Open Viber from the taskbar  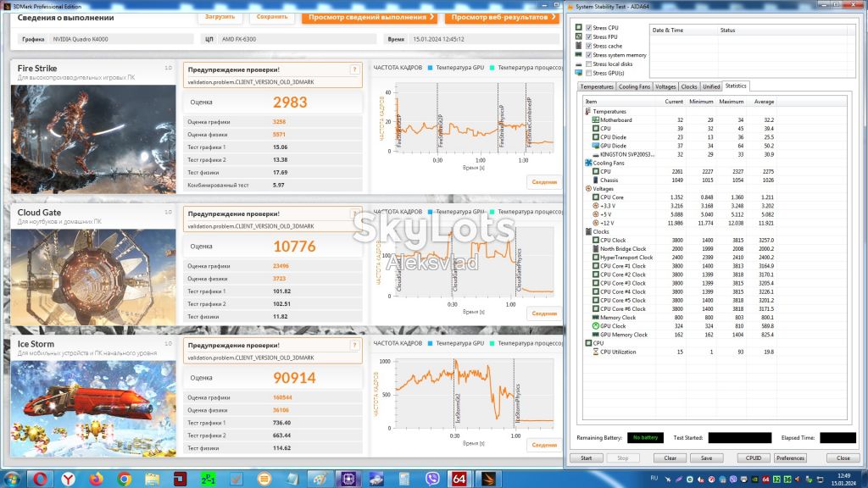pos(431,479)
